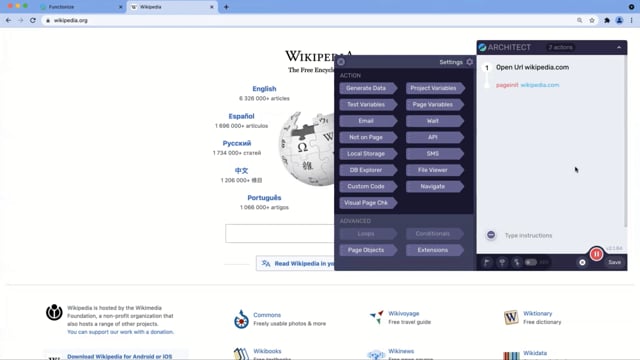The height and width of the screenshot is (360, 640).
Task: Choose the Navigate action
Action: (435, 186)
